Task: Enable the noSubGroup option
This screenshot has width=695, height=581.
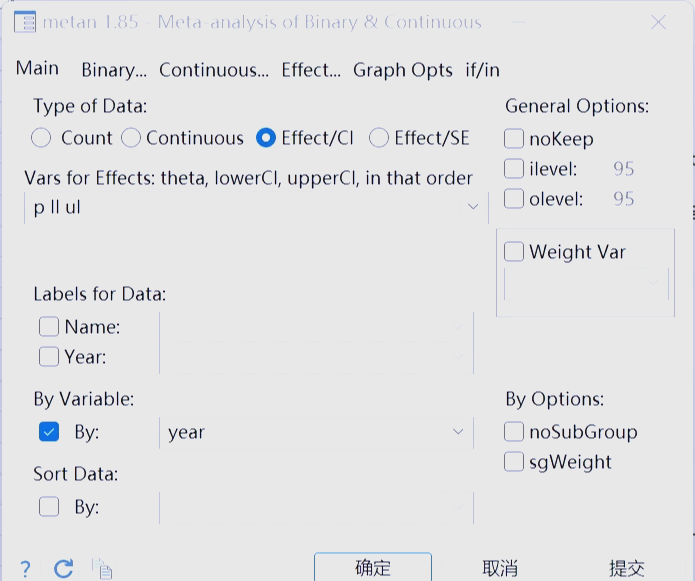Action: click(x=514, y=432)
